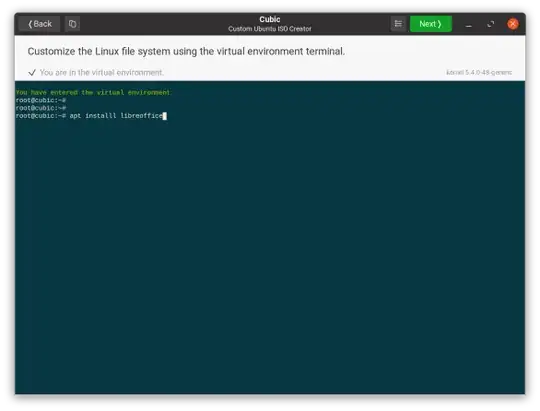Click the Cubic title in header bar
Viewport: 540px width, 411px height.
pos(270,19)
